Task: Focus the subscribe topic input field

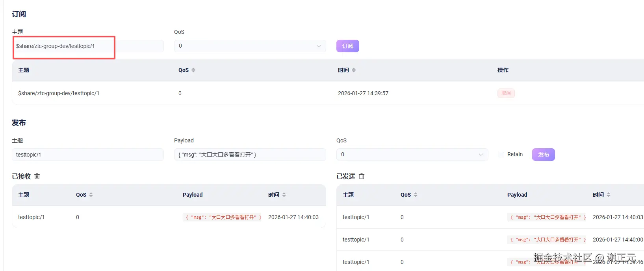Action: click(x=87, y=46)
